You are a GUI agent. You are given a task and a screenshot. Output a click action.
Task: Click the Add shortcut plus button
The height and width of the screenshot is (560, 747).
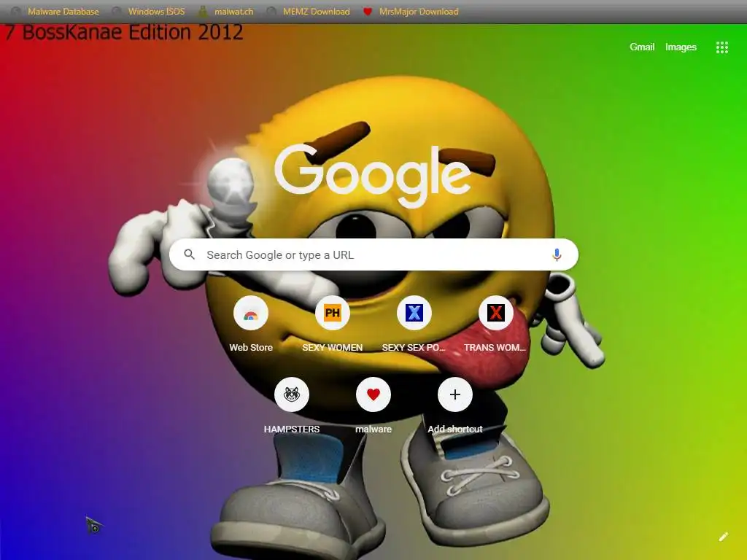coord(455,394)
